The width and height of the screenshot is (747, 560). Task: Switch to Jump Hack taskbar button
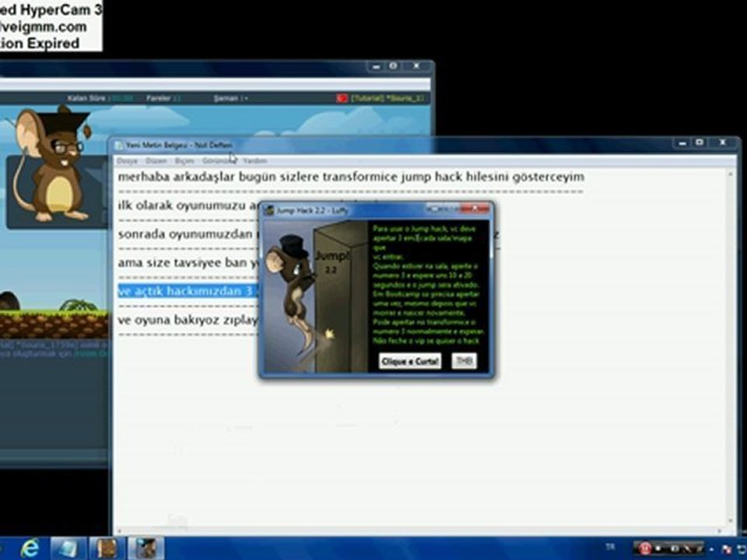click(x=146, y=548)
